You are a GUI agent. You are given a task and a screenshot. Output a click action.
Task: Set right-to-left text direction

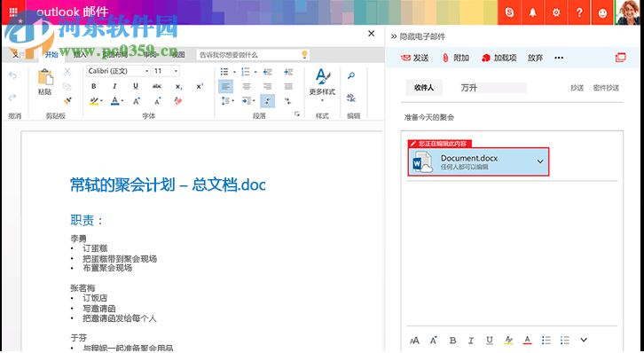[288, 101]
